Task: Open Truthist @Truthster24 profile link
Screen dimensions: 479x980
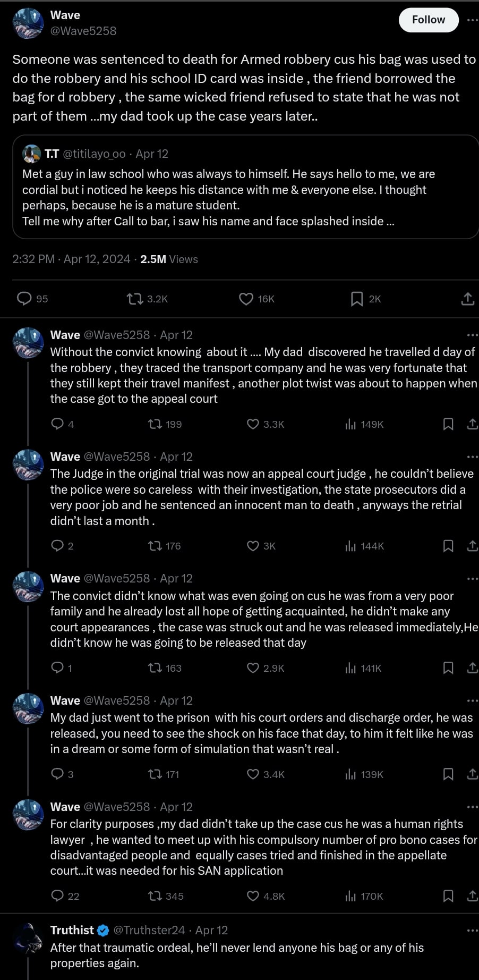Action: (149, 930)
